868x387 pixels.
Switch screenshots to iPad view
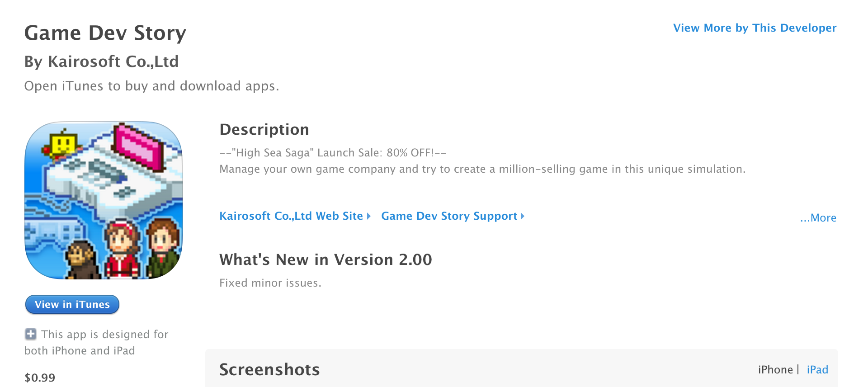[816, 369]
